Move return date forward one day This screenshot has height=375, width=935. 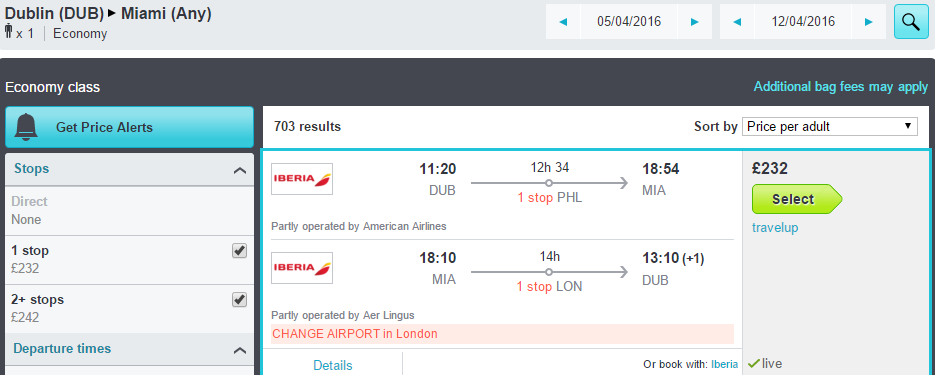[868, 21]
